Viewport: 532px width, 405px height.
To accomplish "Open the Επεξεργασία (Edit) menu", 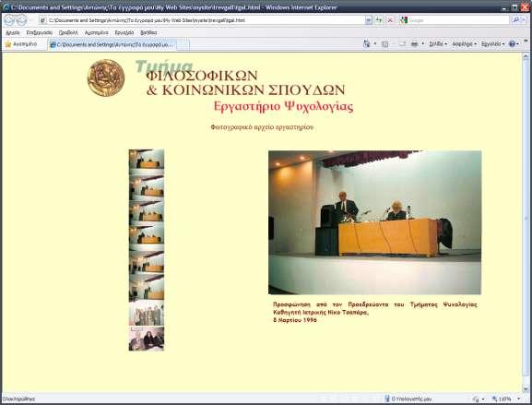I will tap(40, 32).
